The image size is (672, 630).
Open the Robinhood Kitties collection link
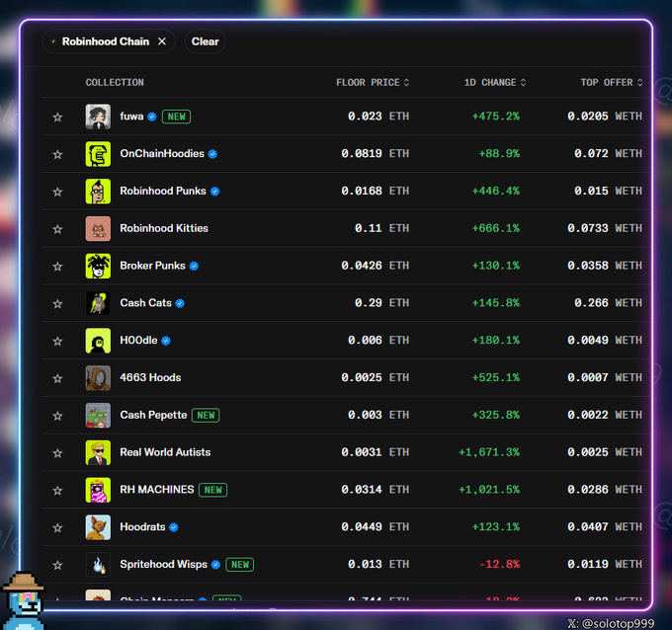(x=164, y=228)
